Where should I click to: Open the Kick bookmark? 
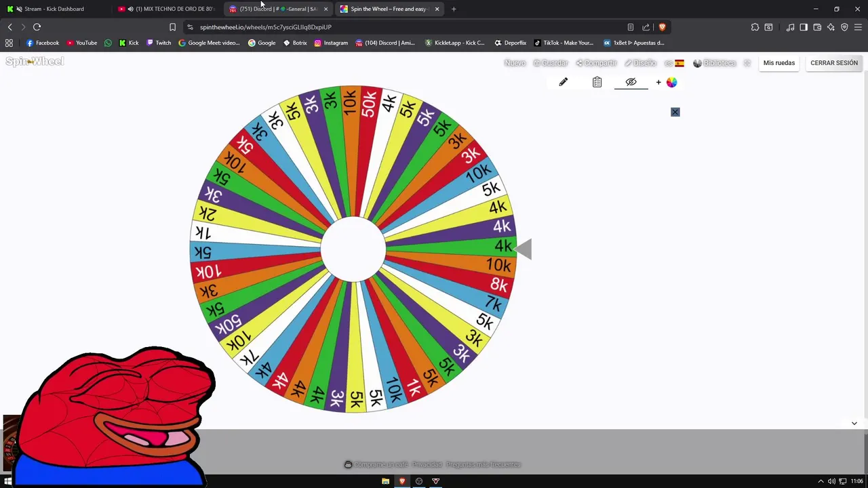[128, 43]
